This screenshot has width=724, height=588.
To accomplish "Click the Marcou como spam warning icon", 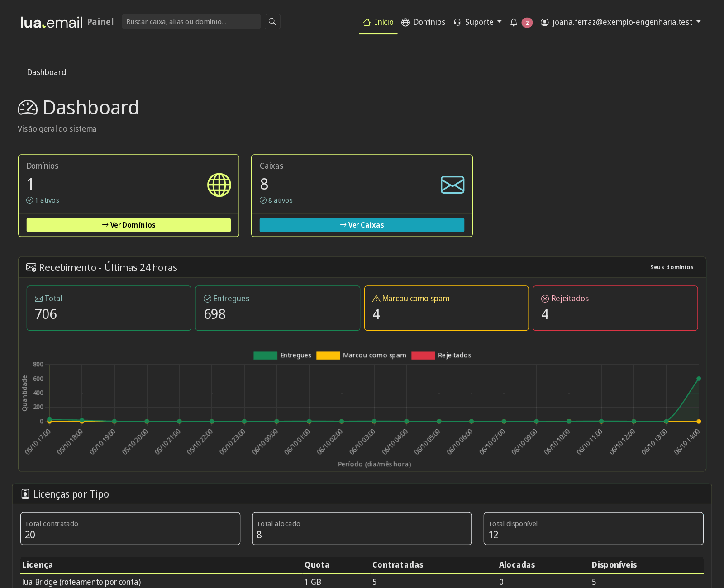I will click(x=376, y=299).
